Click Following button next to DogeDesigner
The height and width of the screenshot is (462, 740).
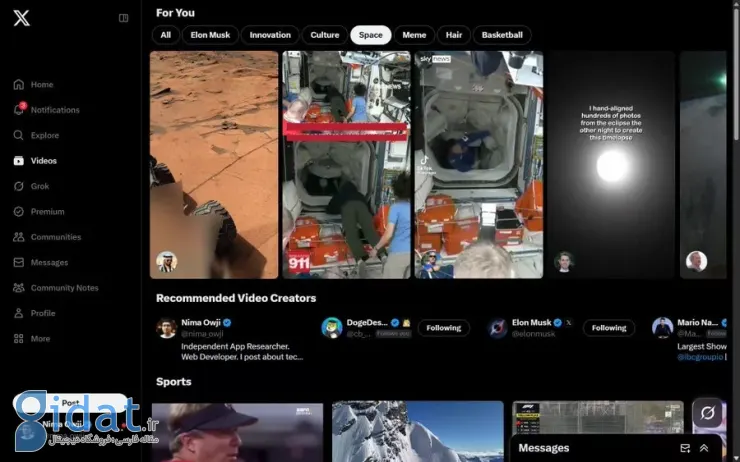pyautogui.click(x=444, y=328)
